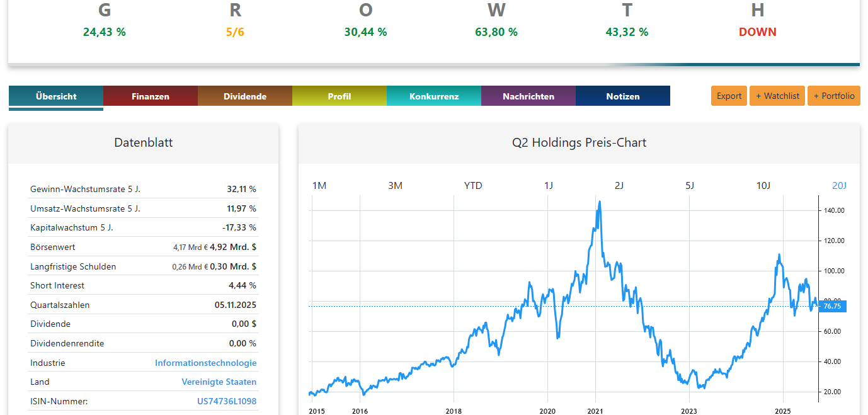Select the 20J chart range

coord(840,185)
